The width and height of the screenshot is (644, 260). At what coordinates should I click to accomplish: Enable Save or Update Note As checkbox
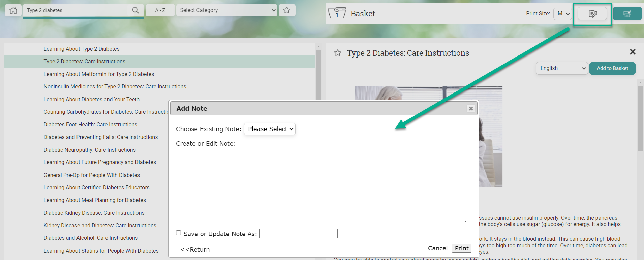(x=179, y=233)
